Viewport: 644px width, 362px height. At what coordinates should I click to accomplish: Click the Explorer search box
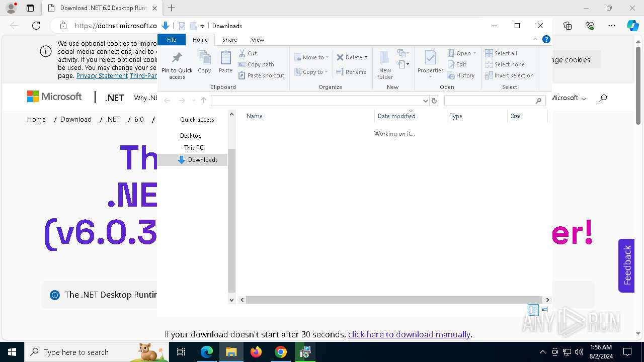pos(495,101)
